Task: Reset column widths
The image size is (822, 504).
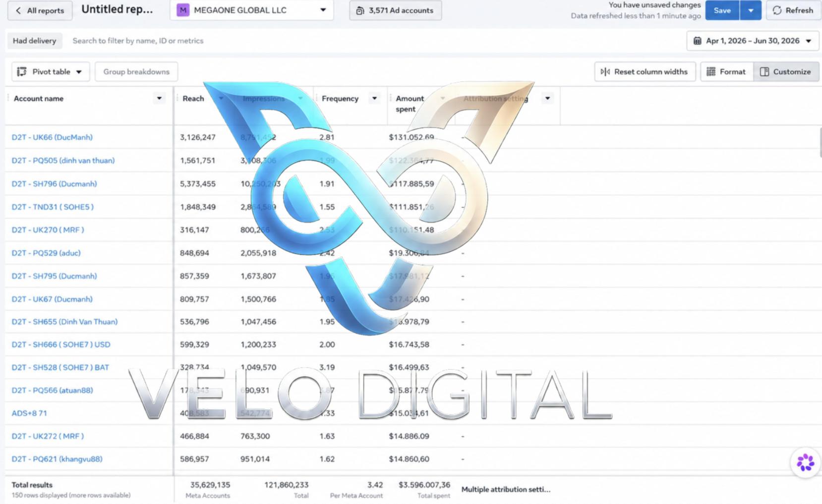Action: point(645,72)
